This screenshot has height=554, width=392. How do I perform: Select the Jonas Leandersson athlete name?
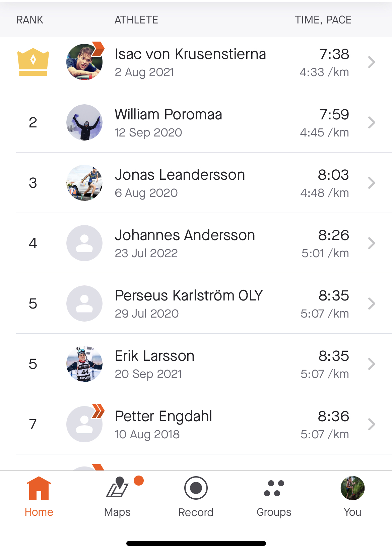180,175
